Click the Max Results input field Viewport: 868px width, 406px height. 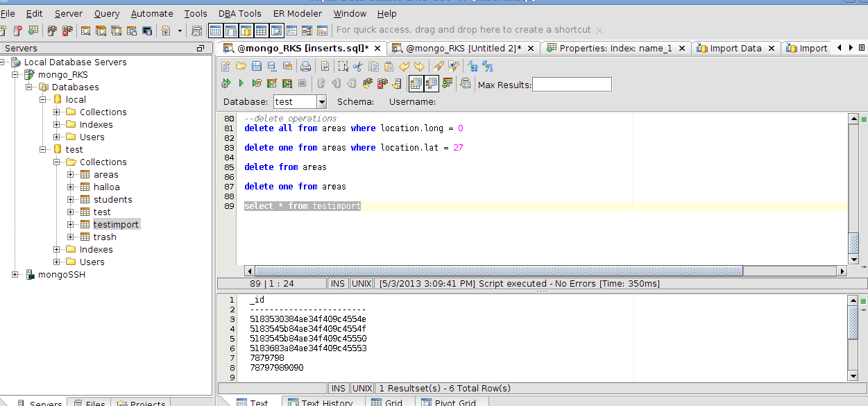tap(572, 85)
